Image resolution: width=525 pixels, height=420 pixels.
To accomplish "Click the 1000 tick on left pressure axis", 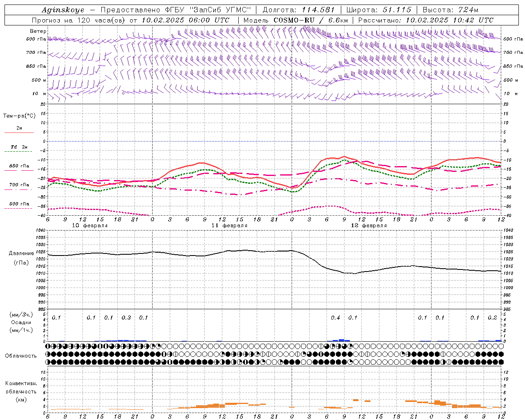I will 41,288.
